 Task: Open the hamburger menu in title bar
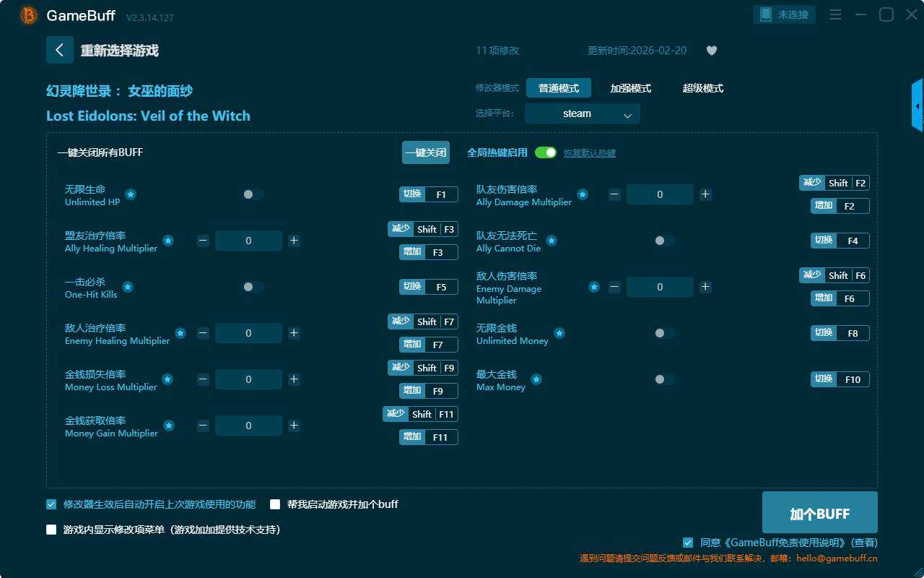point(835,14)
